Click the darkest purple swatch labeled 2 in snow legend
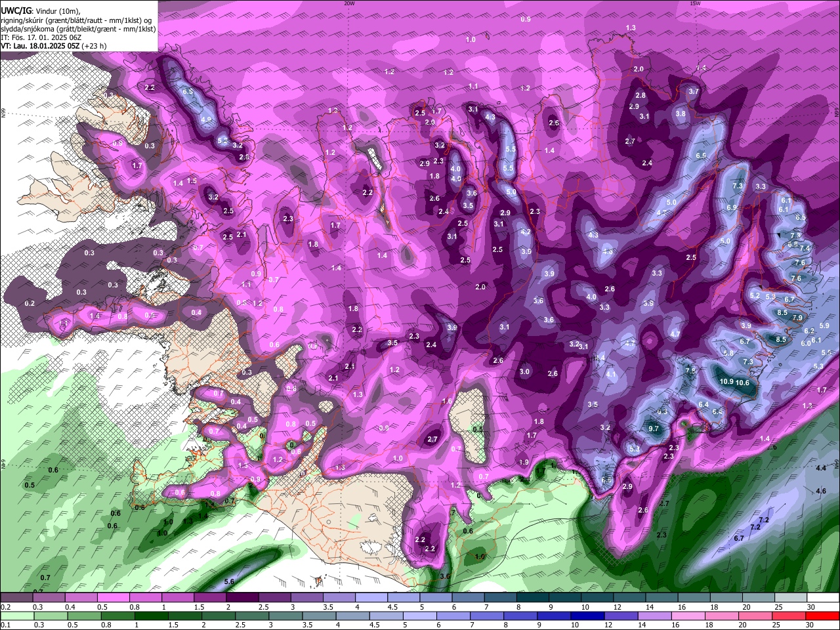 [241, 598]
